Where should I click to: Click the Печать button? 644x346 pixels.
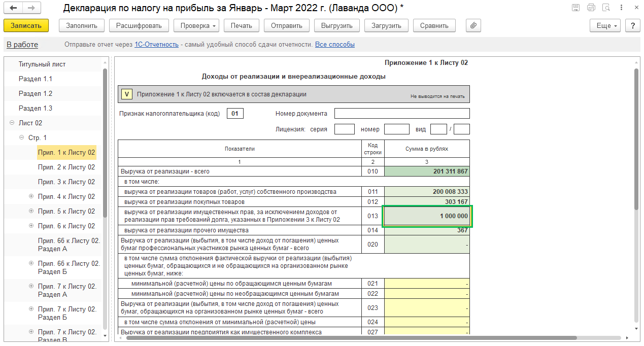pyautogui.click(x=241, y=25)
